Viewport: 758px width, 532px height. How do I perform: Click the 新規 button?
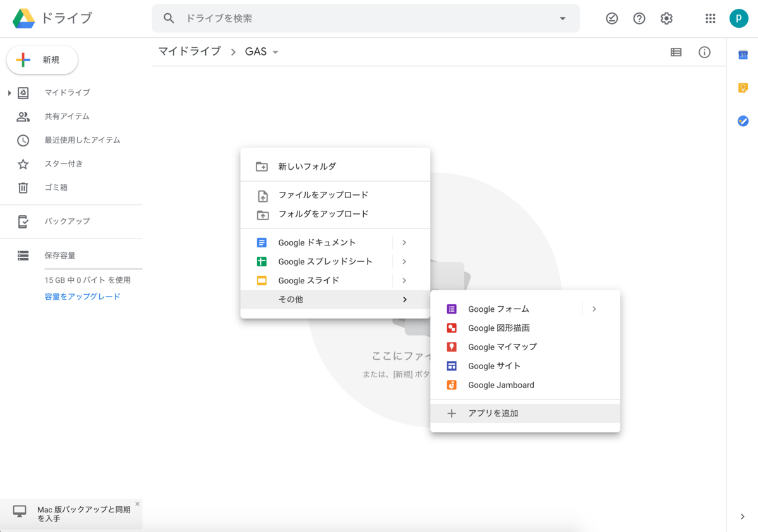click(42, 59)
